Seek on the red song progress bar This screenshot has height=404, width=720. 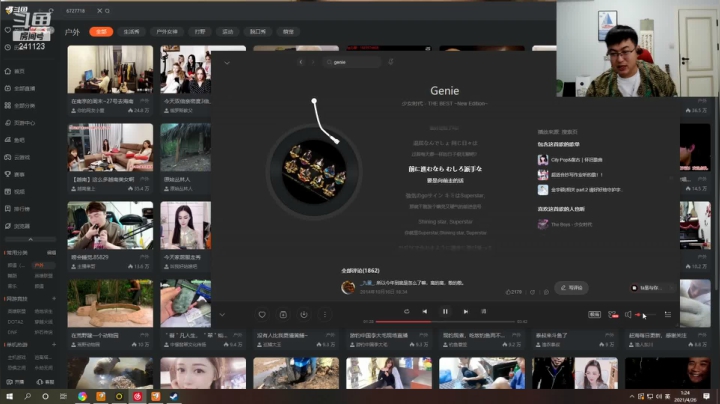[x=445, y=321]
